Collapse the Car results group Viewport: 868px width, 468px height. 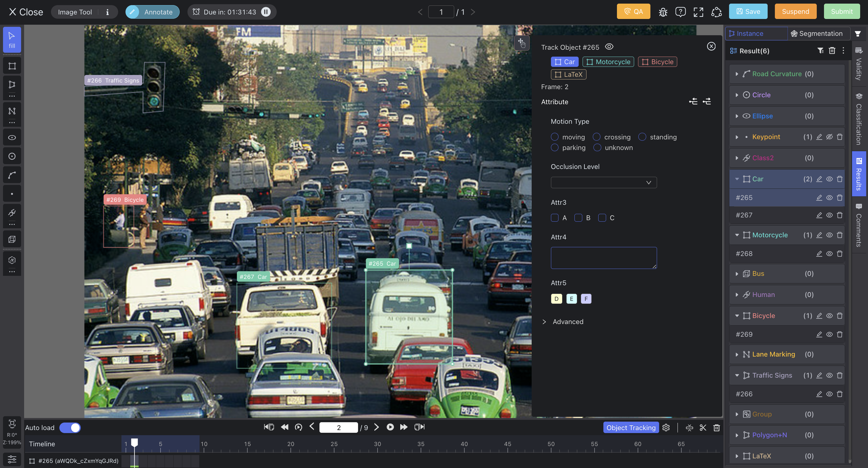click(x=737, y=179)
